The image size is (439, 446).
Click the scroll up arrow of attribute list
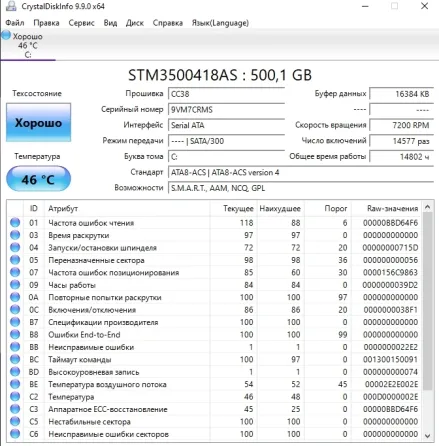(428, 207)
